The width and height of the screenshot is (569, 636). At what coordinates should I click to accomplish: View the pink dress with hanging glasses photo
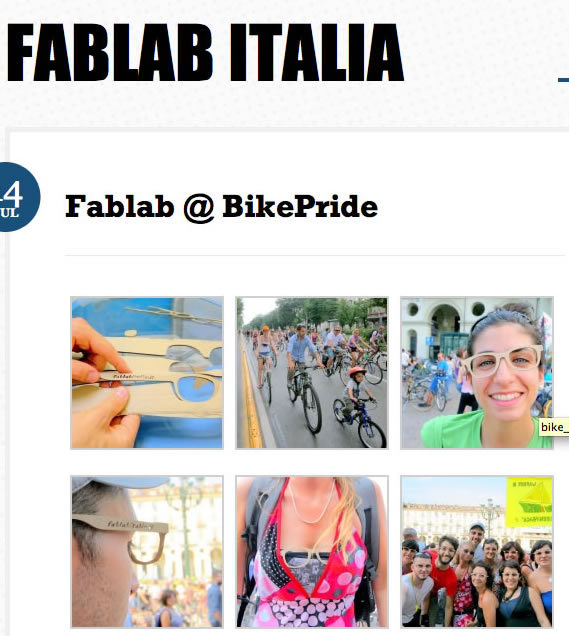click(x=312, y=552)
